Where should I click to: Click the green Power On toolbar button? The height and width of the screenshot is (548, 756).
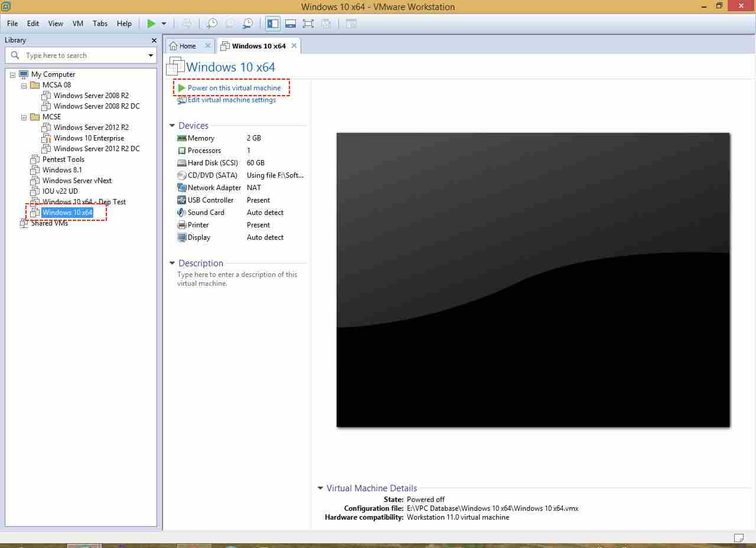point(152,24)
